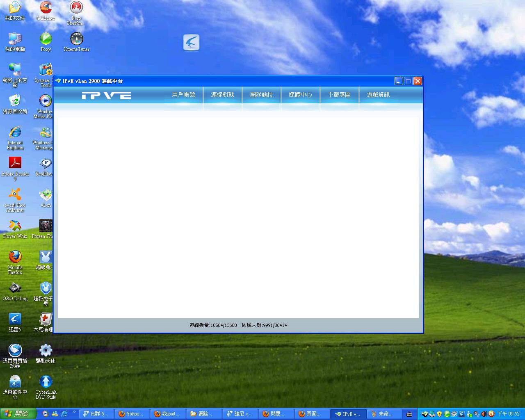Open the 迅雷看看播放器 desktop icon

(15, 356)
